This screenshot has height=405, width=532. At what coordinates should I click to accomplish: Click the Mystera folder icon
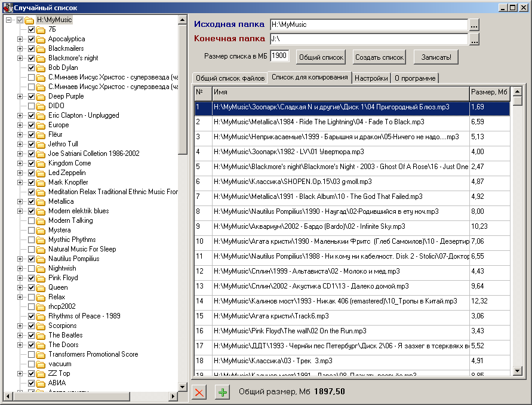[41, 231]
